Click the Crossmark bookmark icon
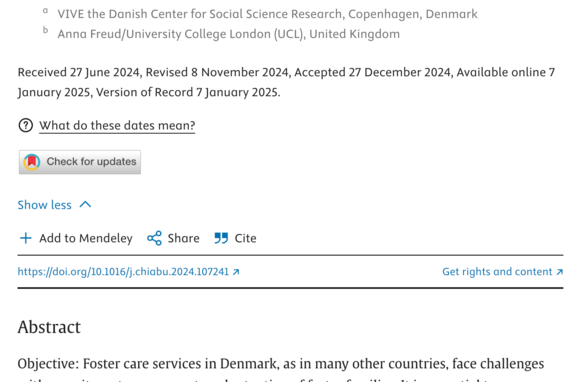The width and height of the screenshot is (580, 382). [32, 162]
